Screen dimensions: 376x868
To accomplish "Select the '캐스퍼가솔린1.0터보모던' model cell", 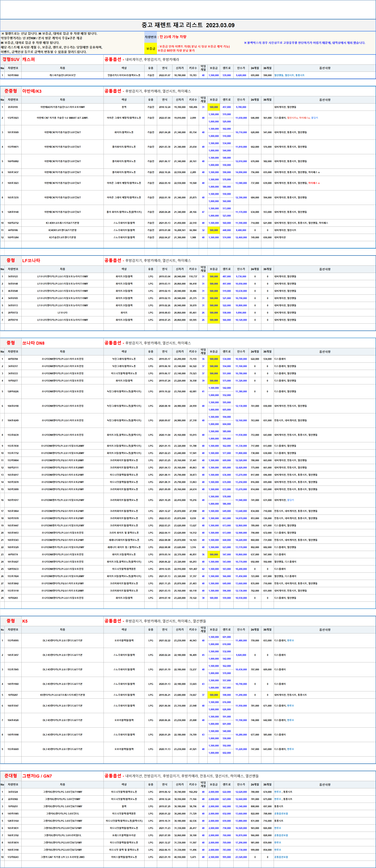I will [x=63, y=75].
